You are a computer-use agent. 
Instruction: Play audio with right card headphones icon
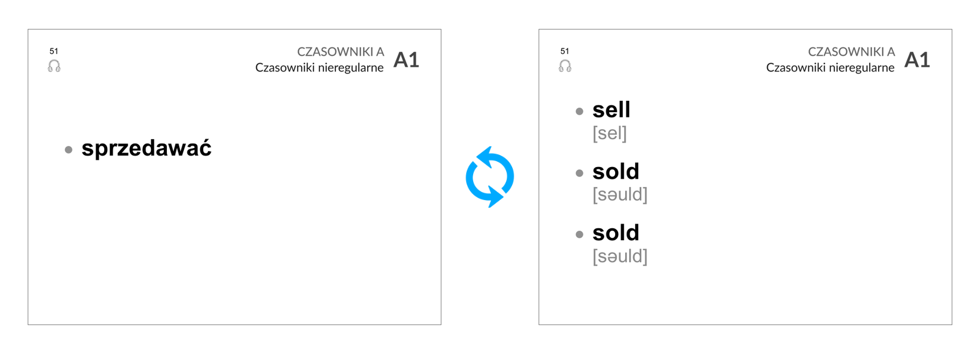(x=565, y=65)
